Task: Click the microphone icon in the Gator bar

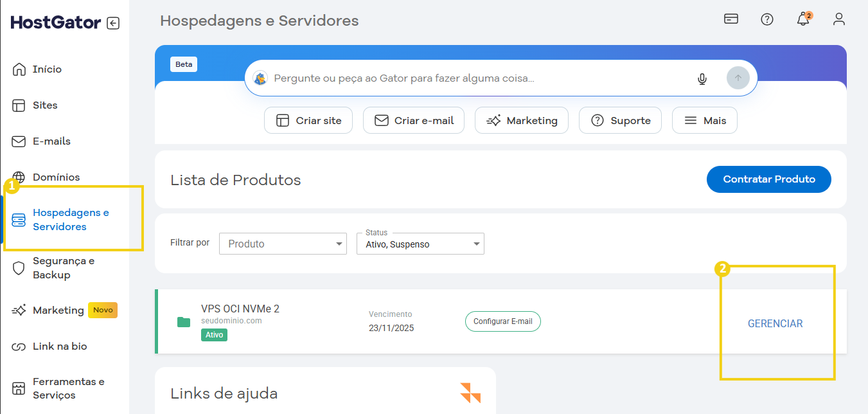Action: [702, 78]
